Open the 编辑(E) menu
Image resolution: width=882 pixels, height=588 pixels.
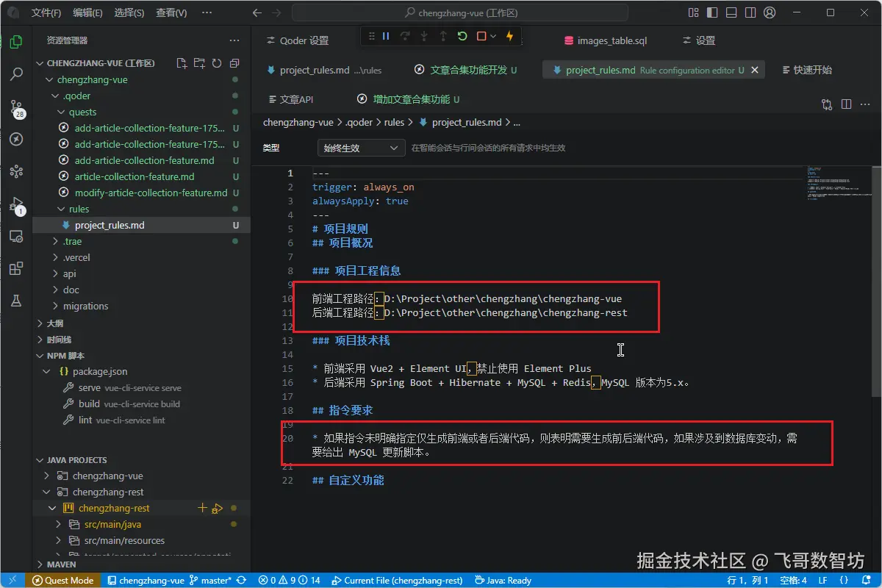click(88, 12)
